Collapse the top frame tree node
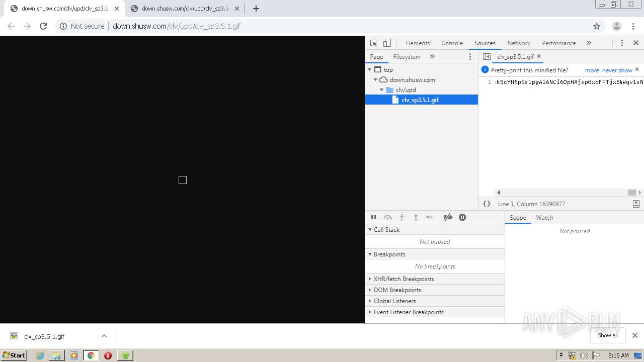The width and height of the screenshot is (644, 362). point(370,70)
